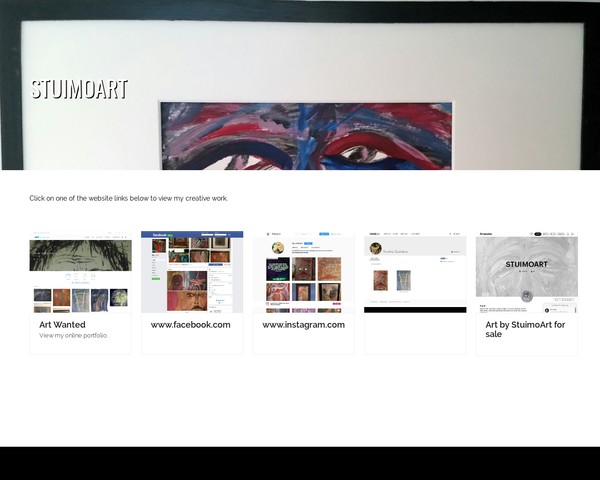The height and width of the screenshot is (480, 600).
Task: Click 'View my online portfolio' text
Action: tap(73, 336)
